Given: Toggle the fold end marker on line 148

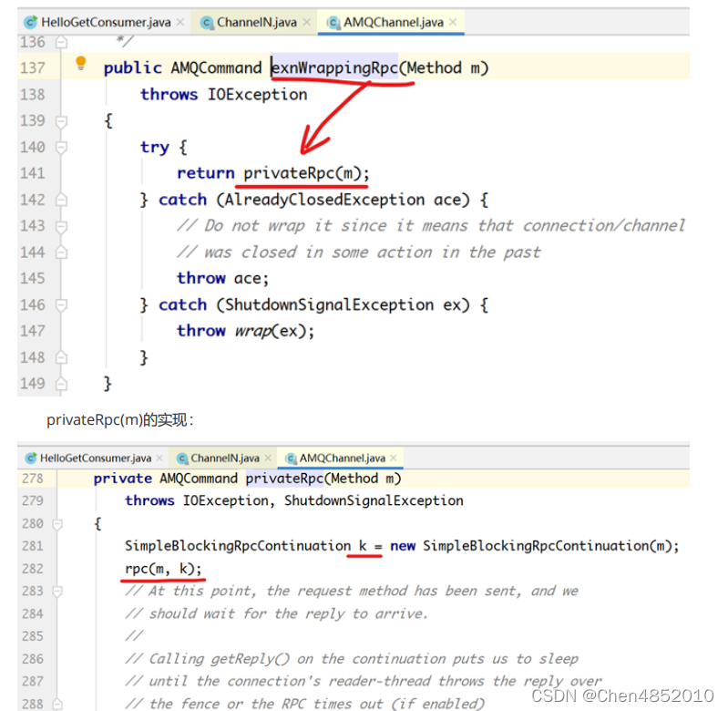Looking at the screenshot, I should click(x=61, y=357).
